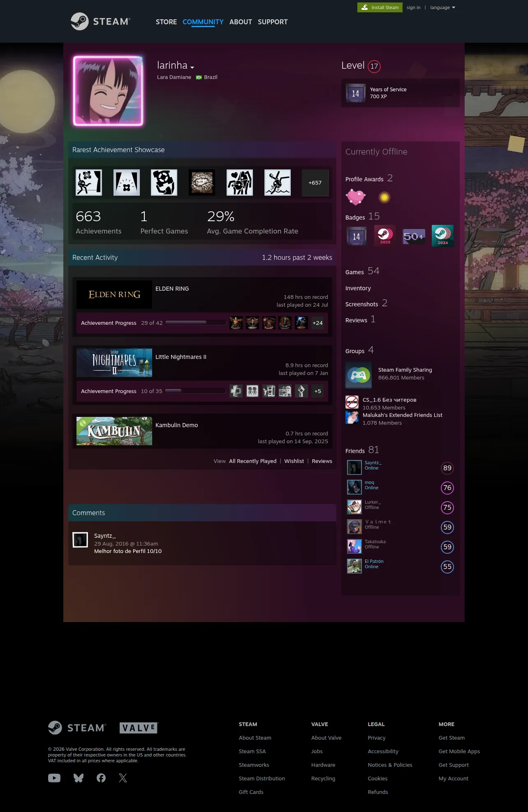
Task: Open the SUPPORT menu item
Action: 273,22
